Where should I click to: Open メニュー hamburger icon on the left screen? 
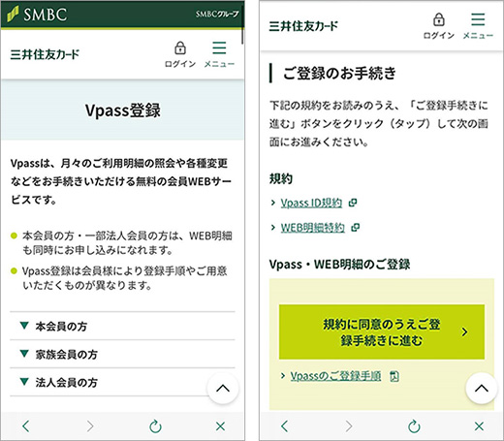click(x=219, y=47)
